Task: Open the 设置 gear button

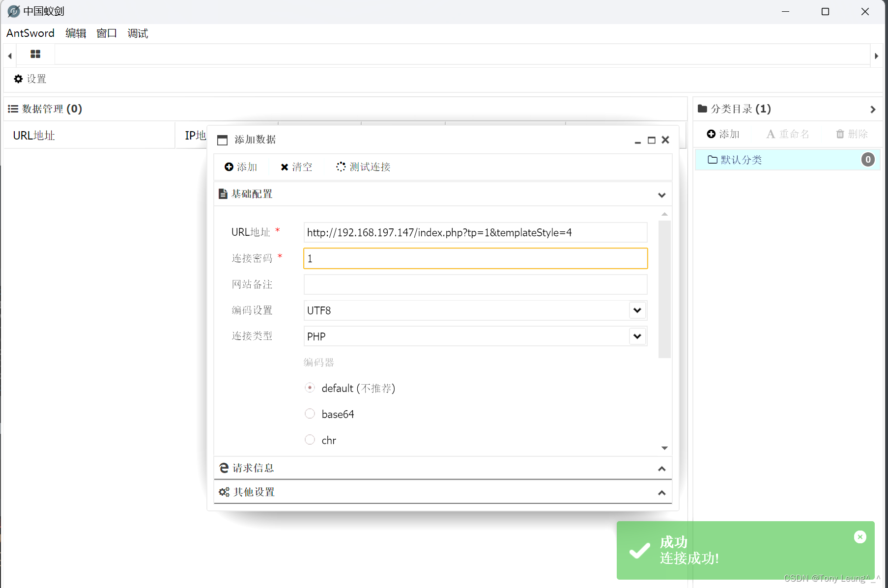Action: [30, 79]
